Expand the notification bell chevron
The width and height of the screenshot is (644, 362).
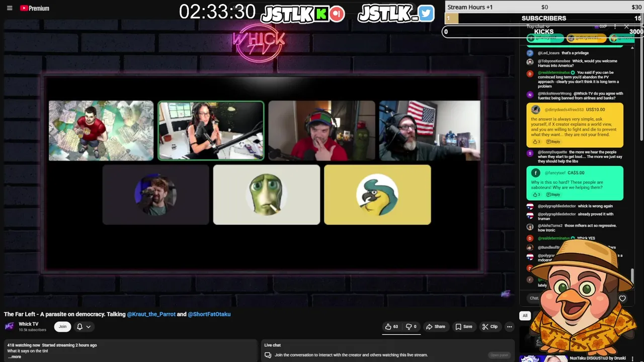89,327
